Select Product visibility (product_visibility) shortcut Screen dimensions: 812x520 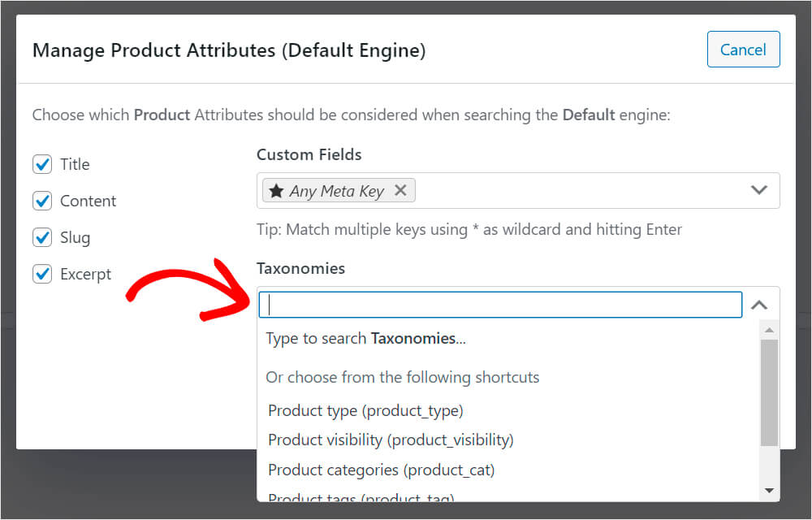391,440
